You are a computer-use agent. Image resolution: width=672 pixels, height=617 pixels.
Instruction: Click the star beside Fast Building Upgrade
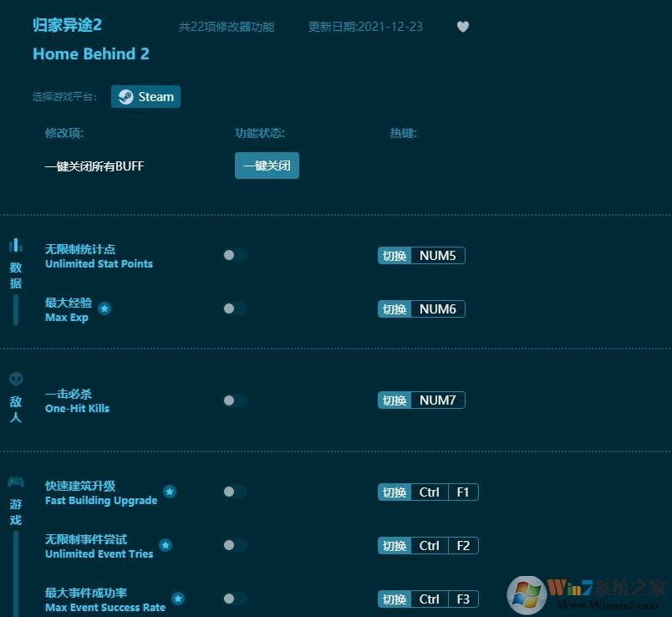click(170, 492)
